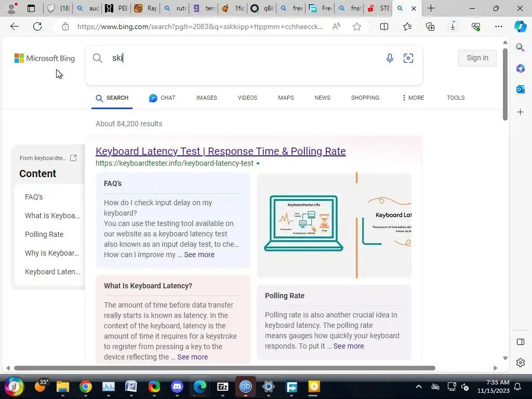The width and height of the screenshot is (532, 399).
Task: Close the active browser tab
Action: click(414, 8)
